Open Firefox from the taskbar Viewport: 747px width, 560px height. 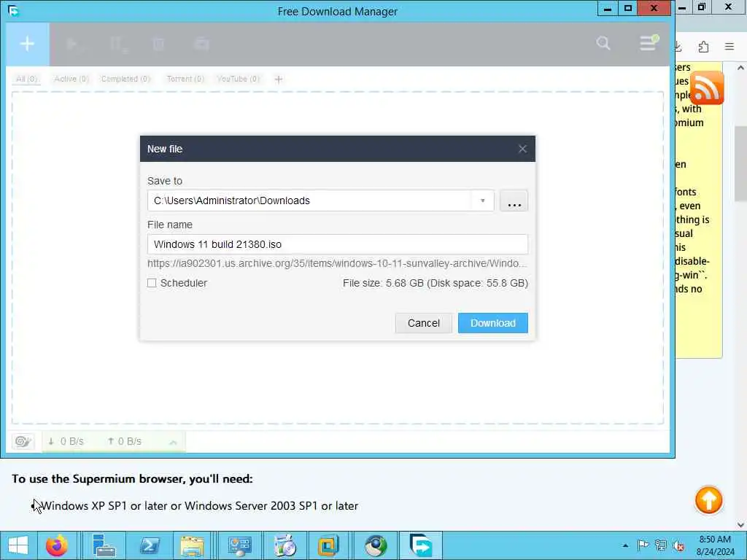(57, 545)
